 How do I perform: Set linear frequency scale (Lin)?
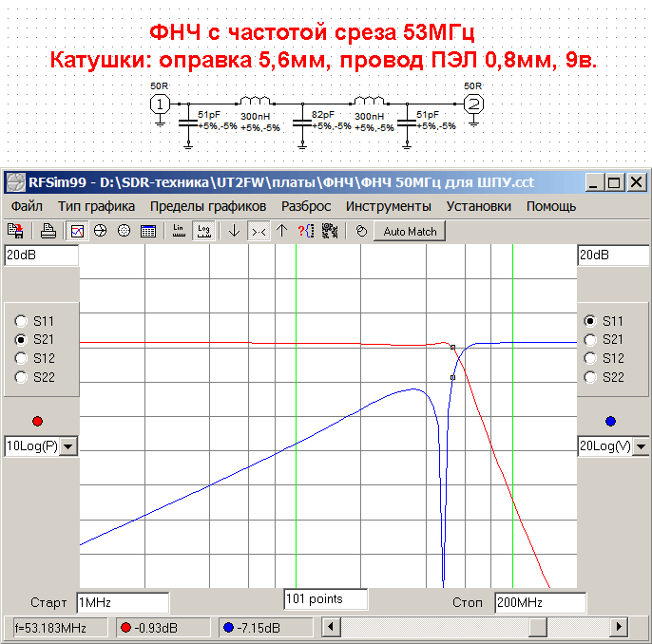(179, 231)
